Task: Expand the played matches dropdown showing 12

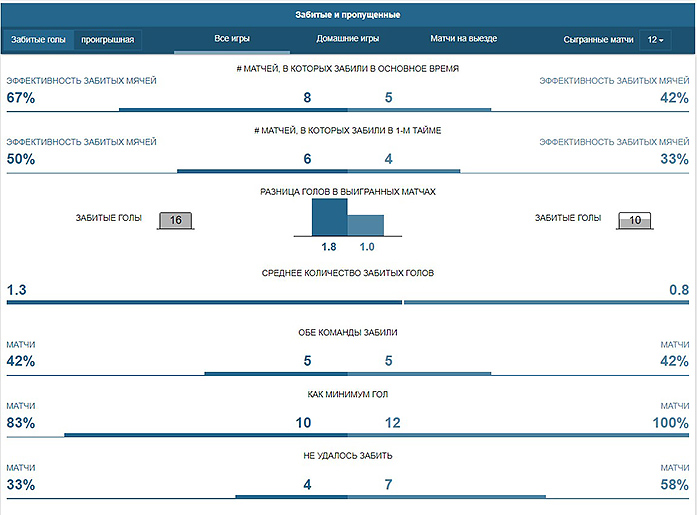Action: coord(654,40)
